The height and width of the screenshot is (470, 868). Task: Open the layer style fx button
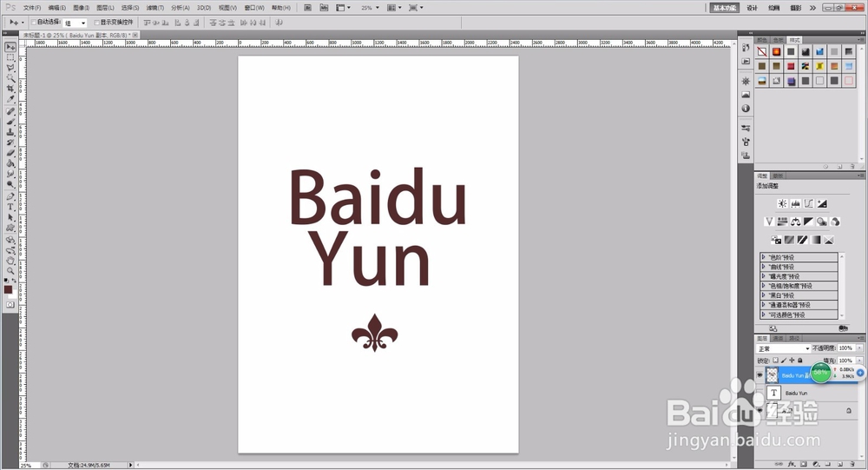coord(792,464)
